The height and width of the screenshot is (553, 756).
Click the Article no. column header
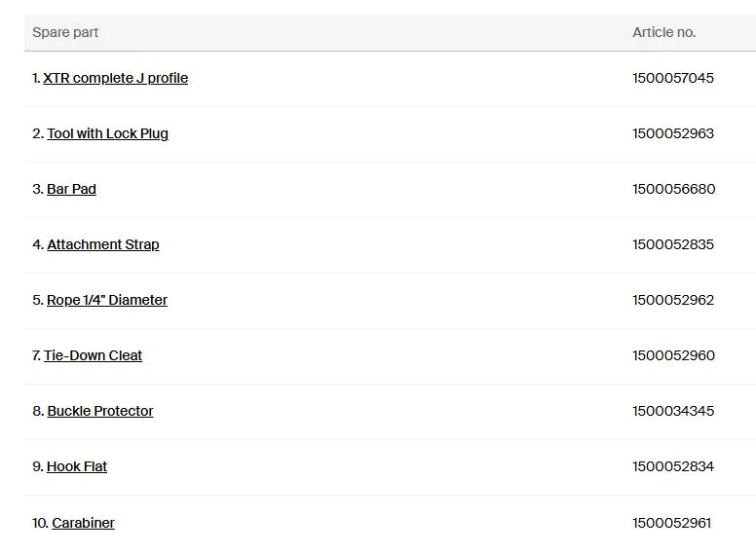(x=663, y=32)
